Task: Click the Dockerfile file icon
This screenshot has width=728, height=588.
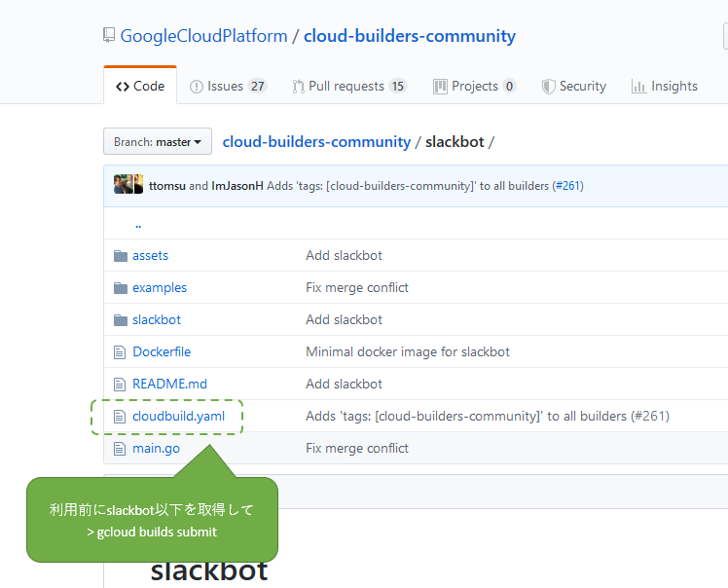Action: (120, 352)
